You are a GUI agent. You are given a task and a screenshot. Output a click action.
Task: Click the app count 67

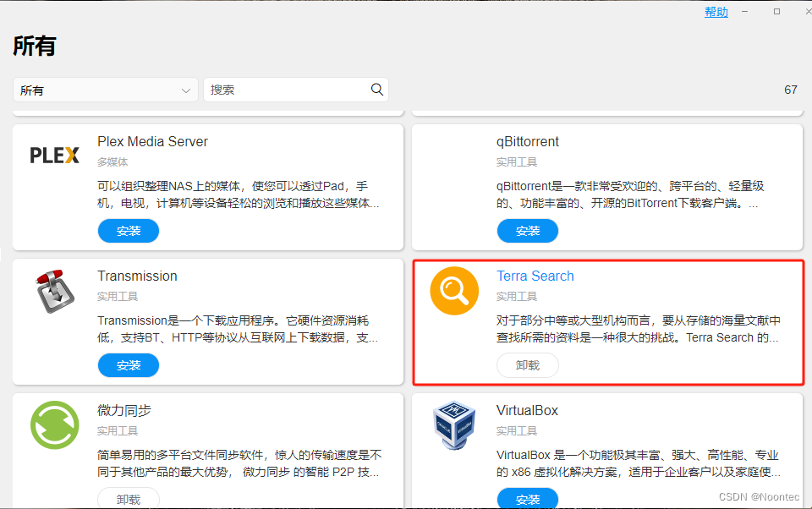coord(791,90)
